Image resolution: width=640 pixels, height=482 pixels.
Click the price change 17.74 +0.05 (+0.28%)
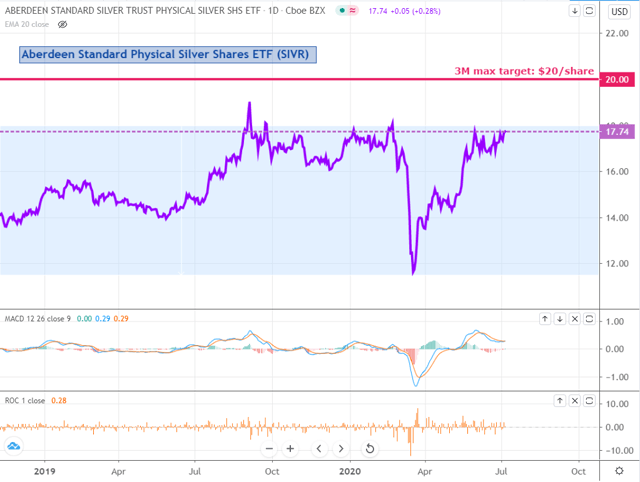click(x=404, y=11)
